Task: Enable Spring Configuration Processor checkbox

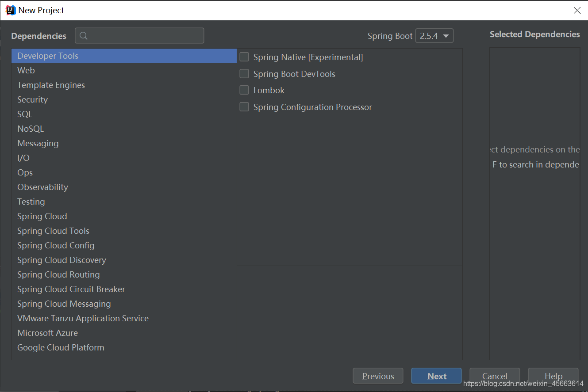Action: (244, 107)
